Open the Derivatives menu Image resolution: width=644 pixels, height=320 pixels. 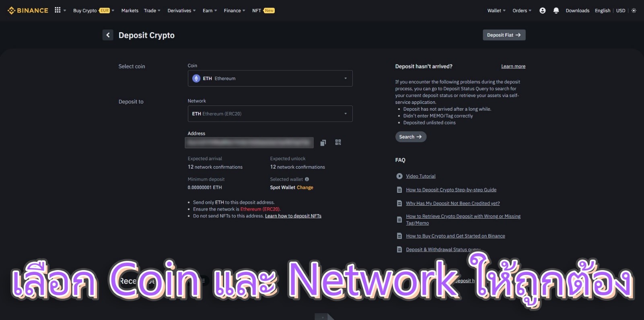181,10
